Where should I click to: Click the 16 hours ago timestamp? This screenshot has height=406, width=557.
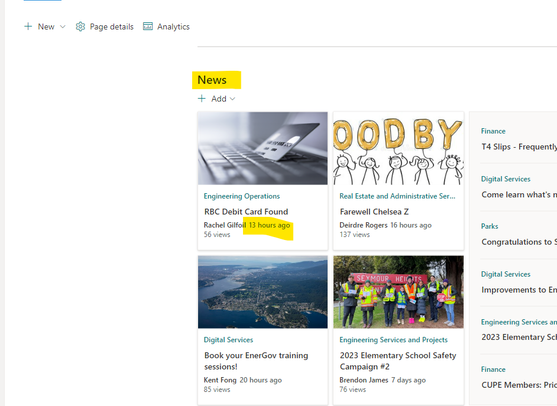coord(411,225)
